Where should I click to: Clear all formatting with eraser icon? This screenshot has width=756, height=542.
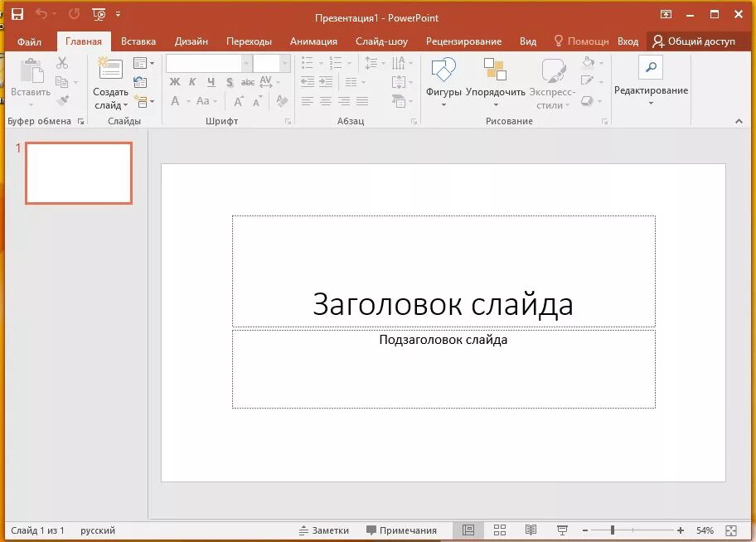pyautogui.click(x=282, y=101)
